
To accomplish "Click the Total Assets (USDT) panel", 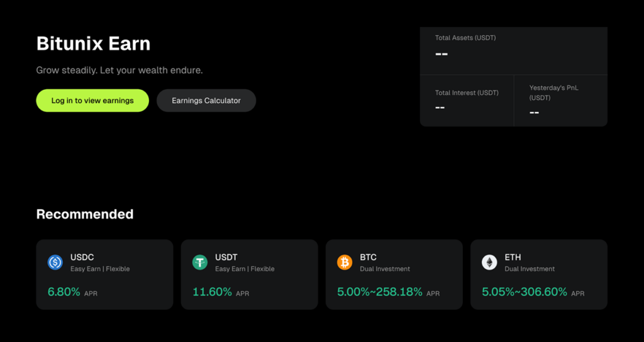I will click(513, 51).
